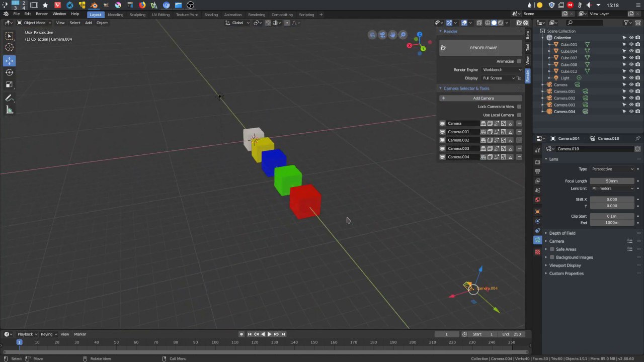Image resolution: width=644 pixels, height=362 pixels.
Task: Switch to wireframe viewport shading
Action: tap(487, 23)
